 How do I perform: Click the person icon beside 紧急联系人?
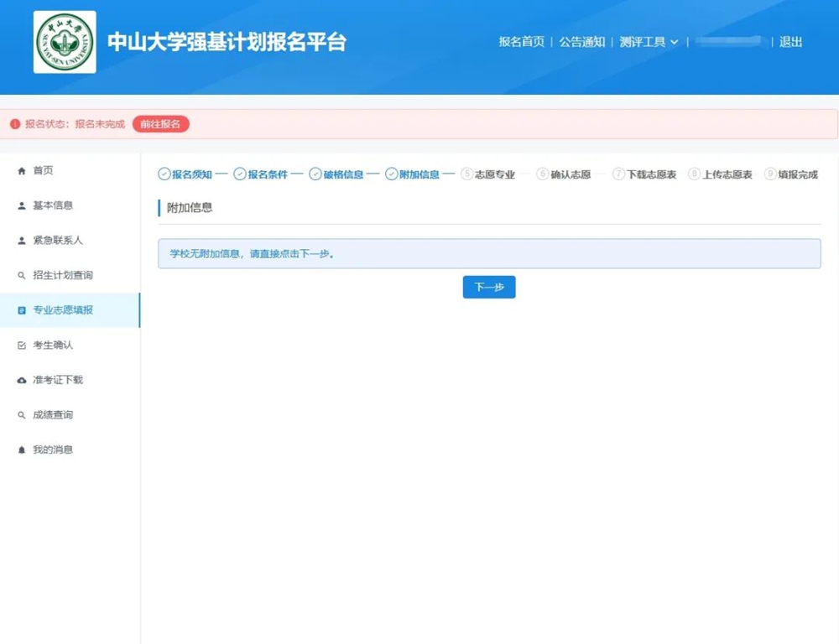pyautogui.click(x=22, y=241)
